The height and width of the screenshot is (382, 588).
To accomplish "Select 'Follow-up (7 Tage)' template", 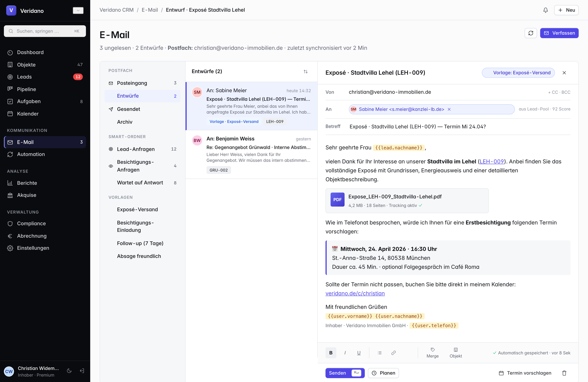I will point(142,243).
